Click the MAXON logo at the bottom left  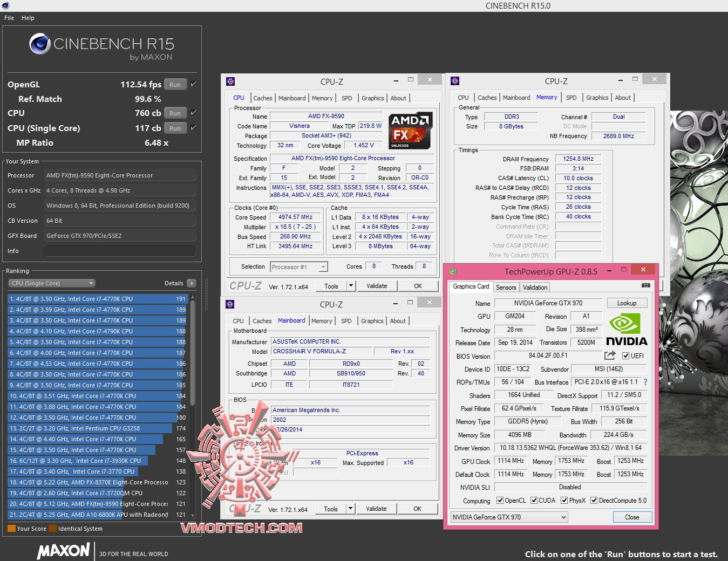(63, 551)
